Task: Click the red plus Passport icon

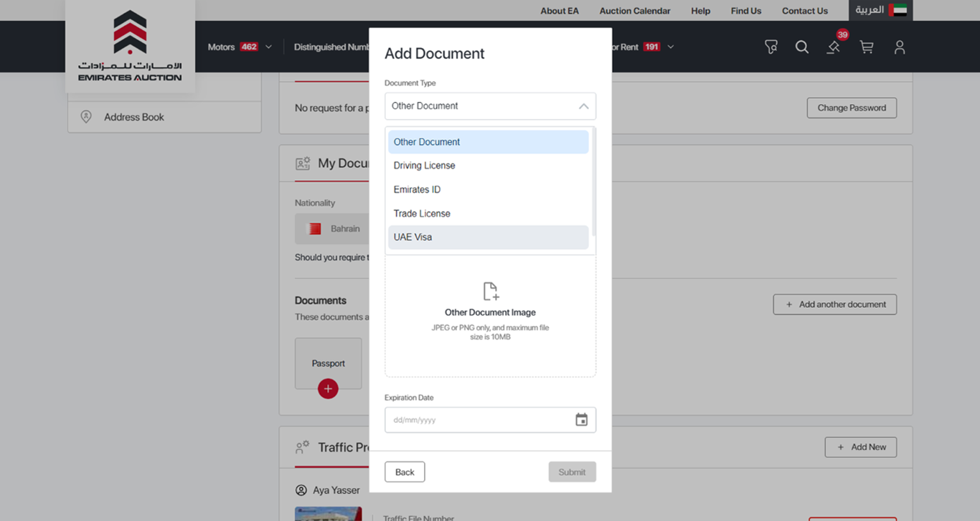Action: click(x=328, y=389)
